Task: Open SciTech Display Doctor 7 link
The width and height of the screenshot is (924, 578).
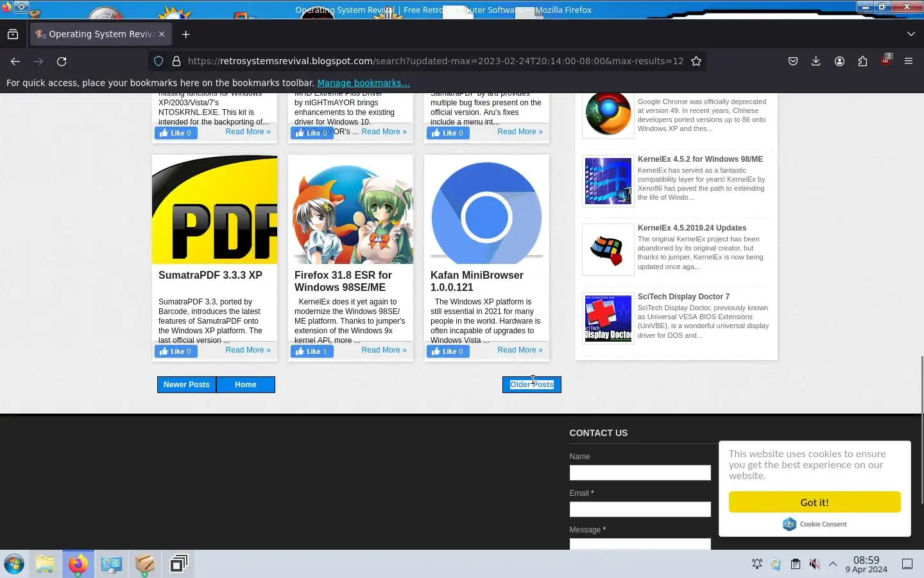Action: pyautogui.click(x=683, y=297)
